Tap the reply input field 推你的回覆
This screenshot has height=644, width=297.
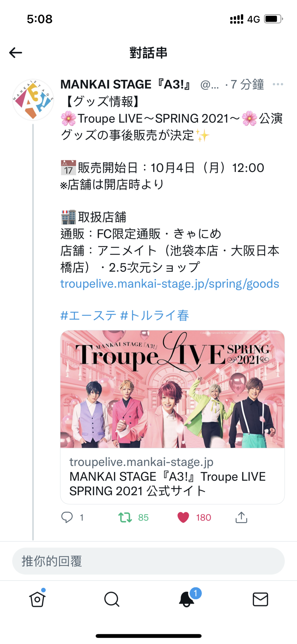pyautogui.click(x=148, y=561)
